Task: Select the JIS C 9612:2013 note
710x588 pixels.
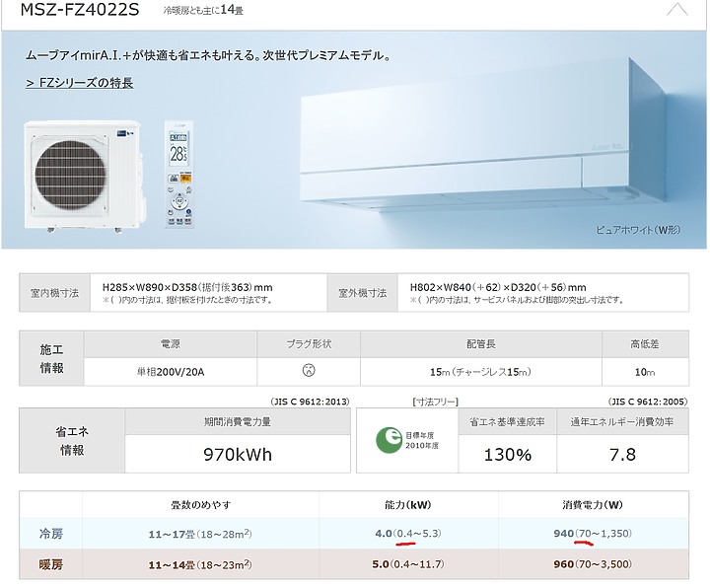Action: 311,402
